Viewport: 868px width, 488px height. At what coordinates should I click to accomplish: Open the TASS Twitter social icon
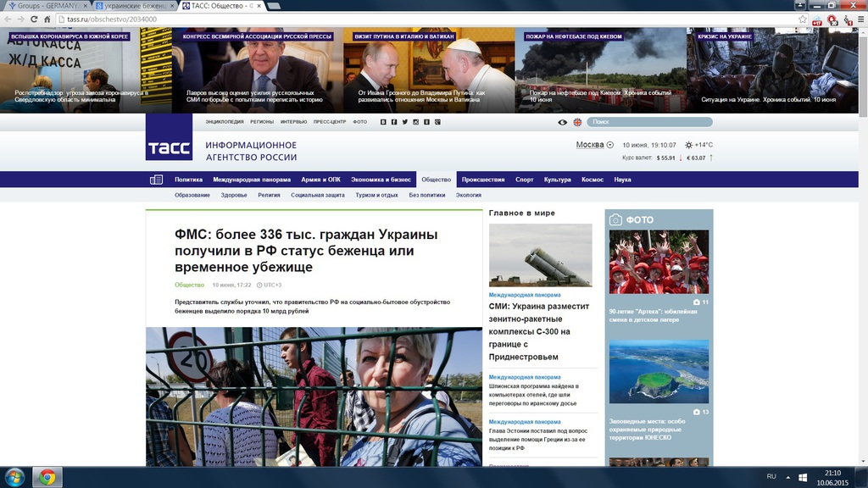pos(404,122)
